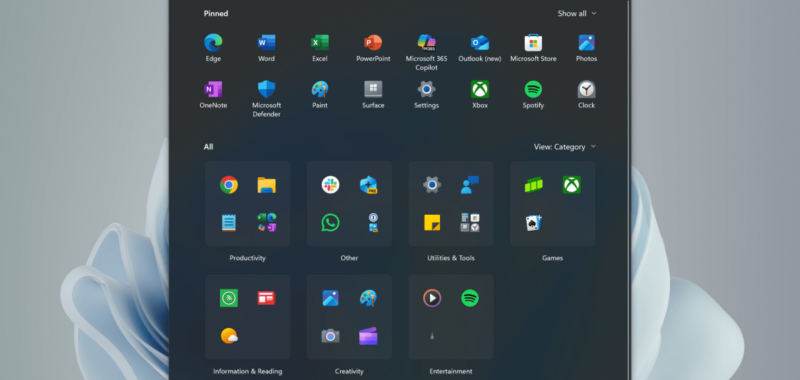Click the Other category label
The height and width of the screenshot is (380, 800).
tap(349, 258)
